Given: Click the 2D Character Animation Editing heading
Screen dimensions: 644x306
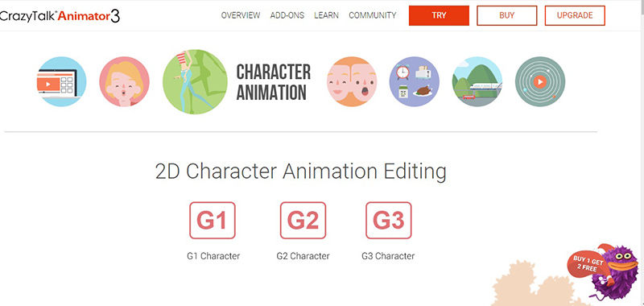Looking at the screenshot, I should 300,172.
